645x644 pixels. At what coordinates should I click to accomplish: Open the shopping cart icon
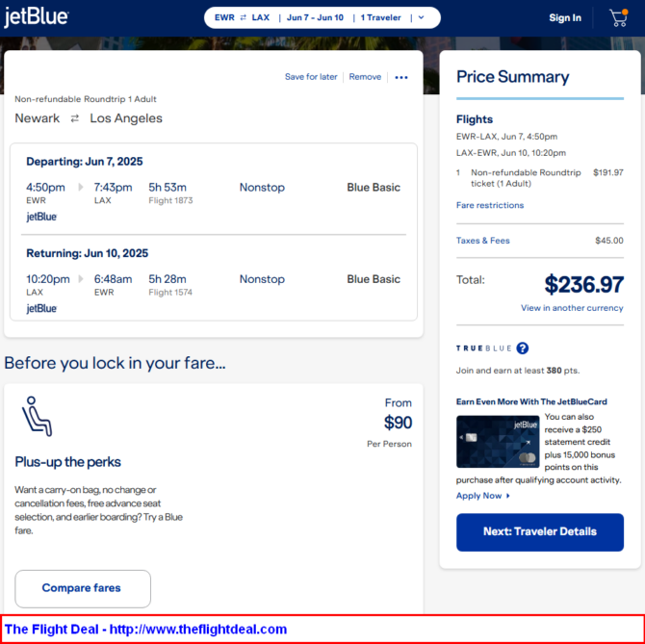click(618, 17)
